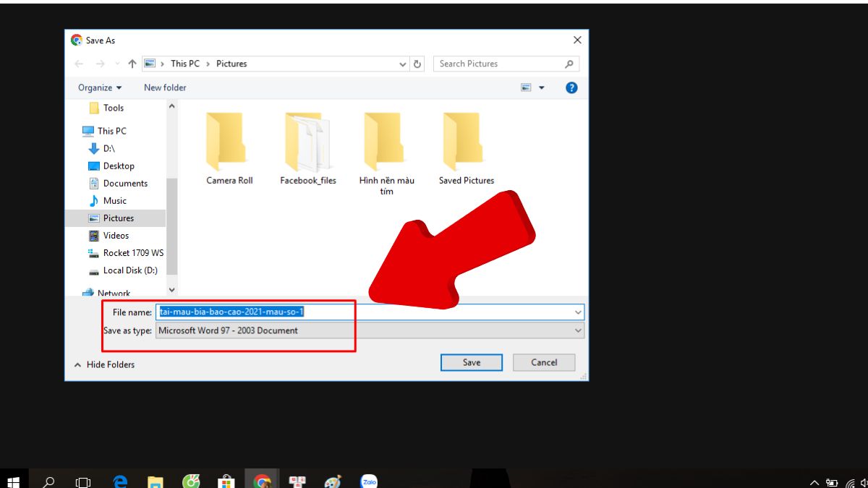Select Documents in navigation pane

(x=124, y=184)
